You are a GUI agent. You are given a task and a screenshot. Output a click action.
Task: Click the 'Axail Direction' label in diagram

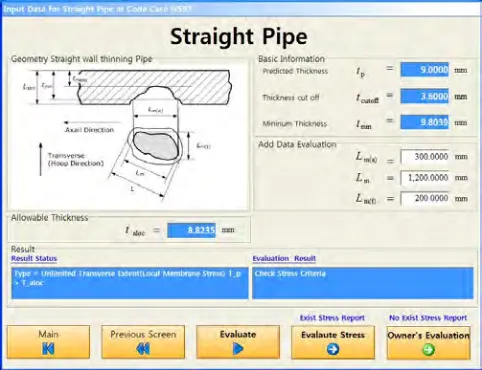tap(90, 130)
